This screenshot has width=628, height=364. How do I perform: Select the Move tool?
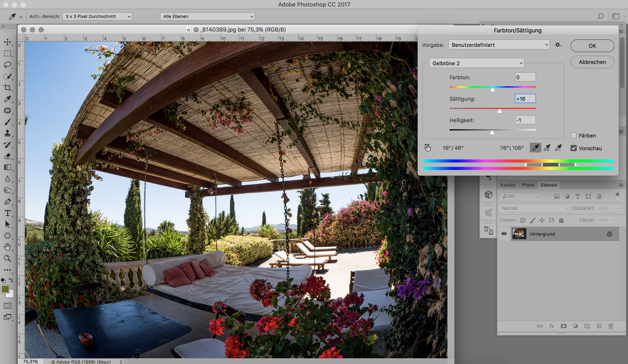tap(8, 42)
